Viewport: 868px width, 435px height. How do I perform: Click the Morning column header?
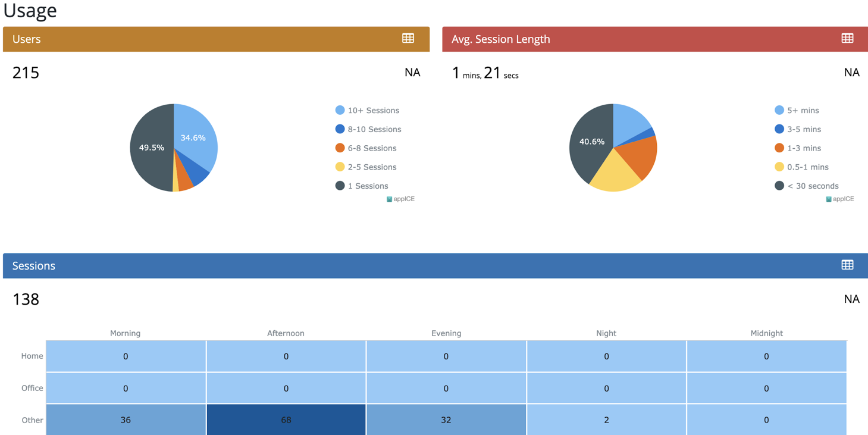coord(126,333)
